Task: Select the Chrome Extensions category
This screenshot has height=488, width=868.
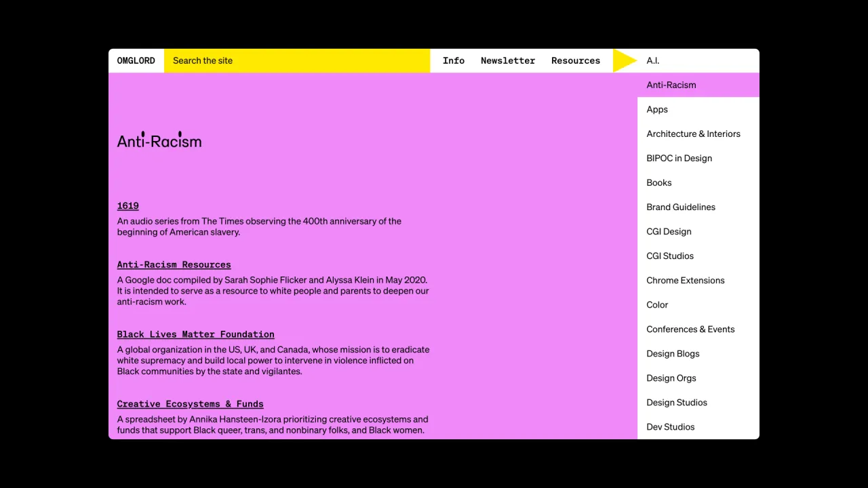Action: point(698,280)
